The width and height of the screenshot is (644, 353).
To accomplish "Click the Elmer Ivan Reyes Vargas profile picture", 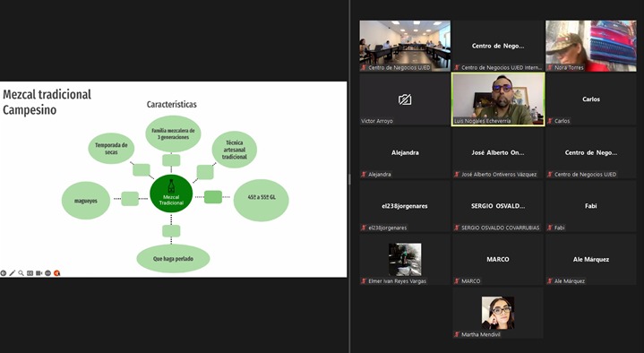I will pos(405,259).
